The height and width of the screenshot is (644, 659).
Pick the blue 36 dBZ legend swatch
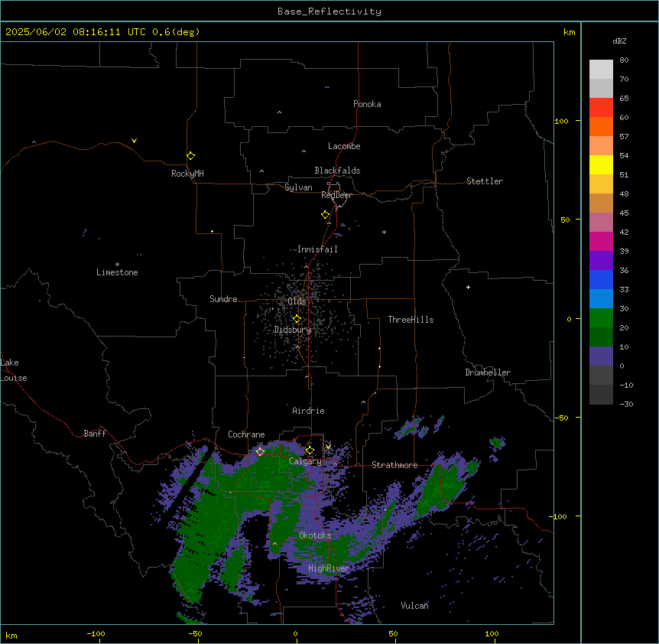coord(601,279)
